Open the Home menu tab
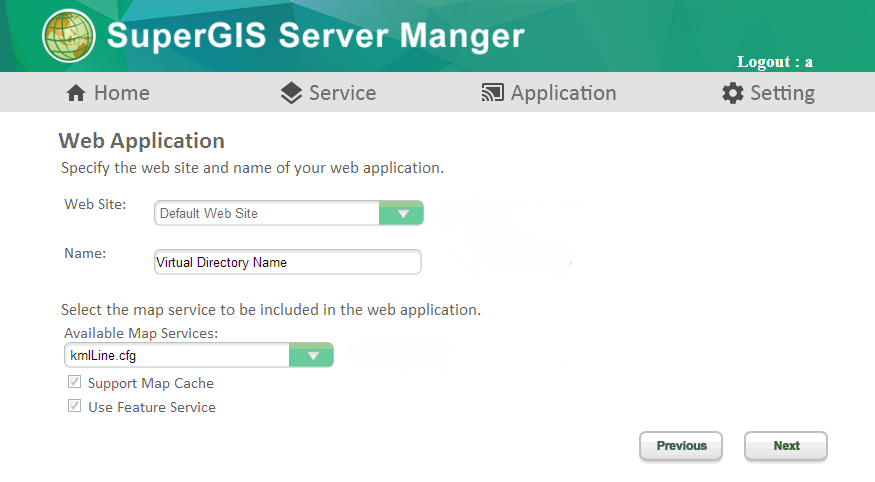This screenshot has width=875, height=482. point(108,93)
